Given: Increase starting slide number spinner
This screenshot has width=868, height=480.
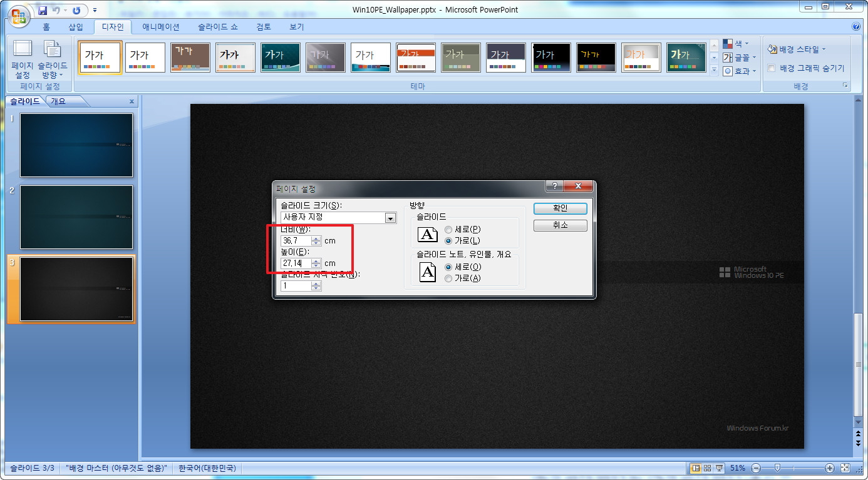Looking at the screenshot, I should click(x=316, y=283).
